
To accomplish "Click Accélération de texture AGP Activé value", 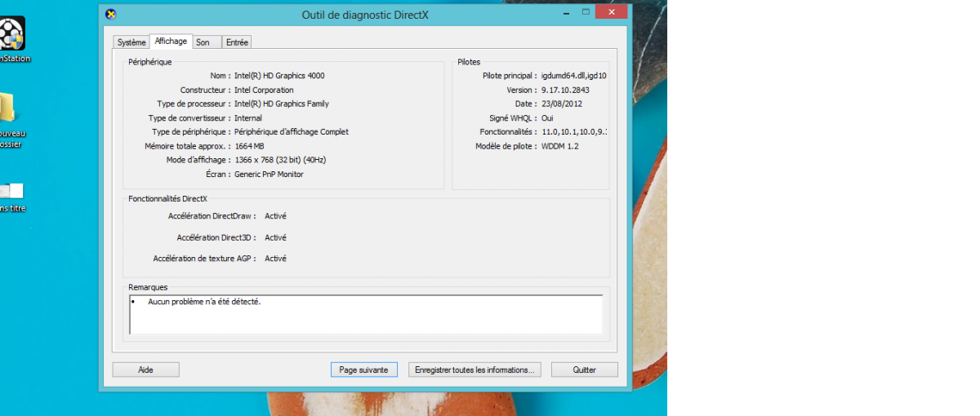I will (275, 259).
